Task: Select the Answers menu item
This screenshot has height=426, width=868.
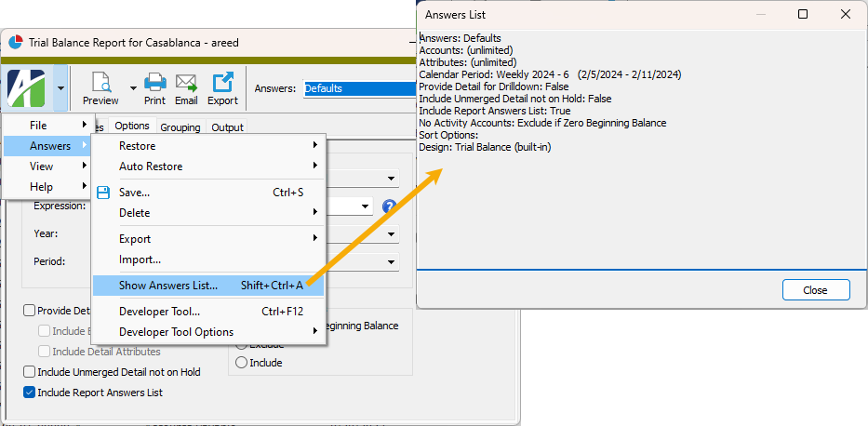Action: click(x=47, y=146)
